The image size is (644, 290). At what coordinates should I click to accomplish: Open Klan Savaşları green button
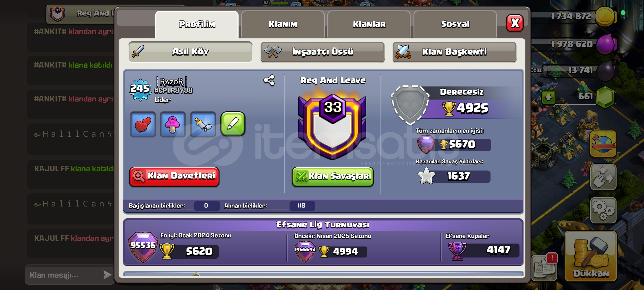pyautogui.click(x=333, y=176)
